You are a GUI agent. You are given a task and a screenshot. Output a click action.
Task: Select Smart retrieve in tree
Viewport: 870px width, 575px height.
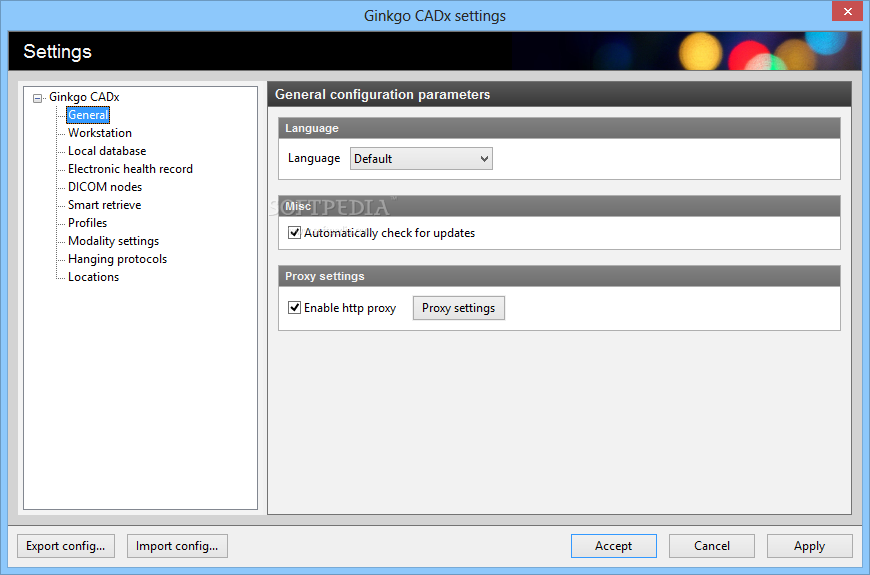click(104, 205)
